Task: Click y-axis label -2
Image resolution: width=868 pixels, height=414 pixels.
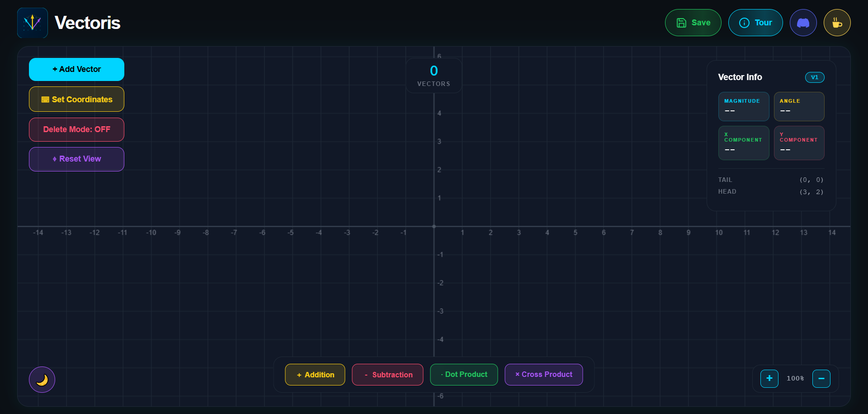Action: pos(440,283)
